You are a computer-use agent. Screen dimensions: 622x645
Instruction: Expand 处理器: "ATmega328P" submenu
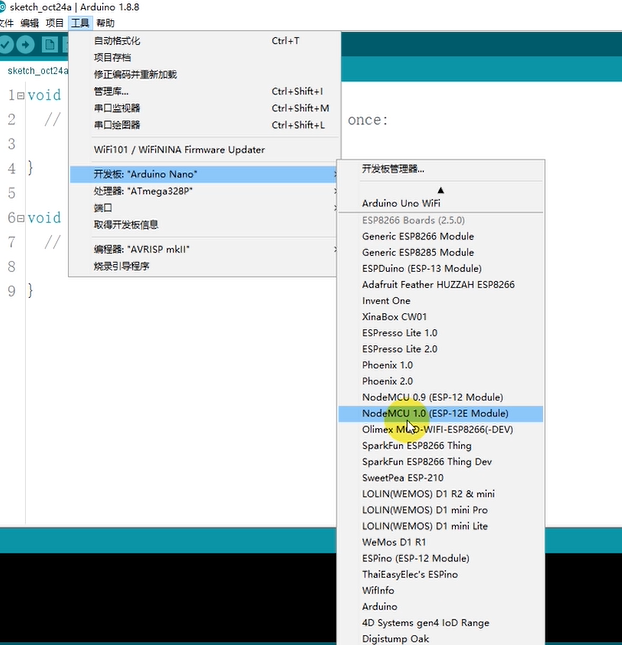pyautogui.click(x=204, y=191)
